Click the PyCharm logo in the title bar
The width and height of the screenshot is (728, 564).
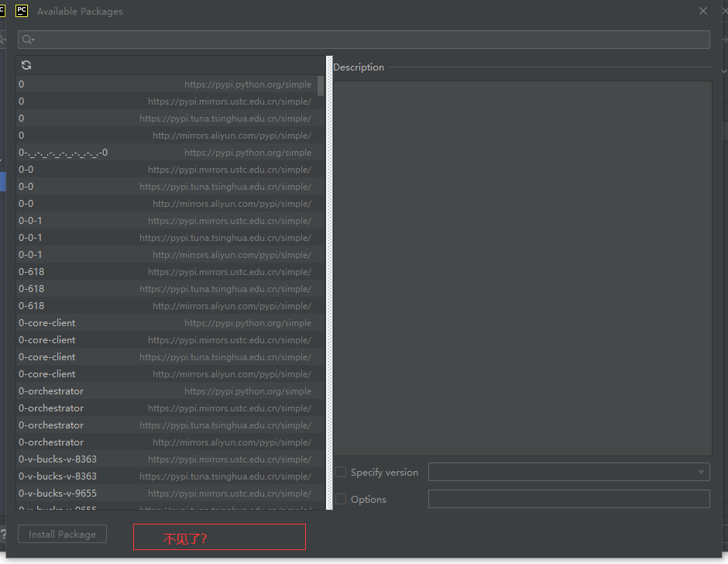coord(22,11)
